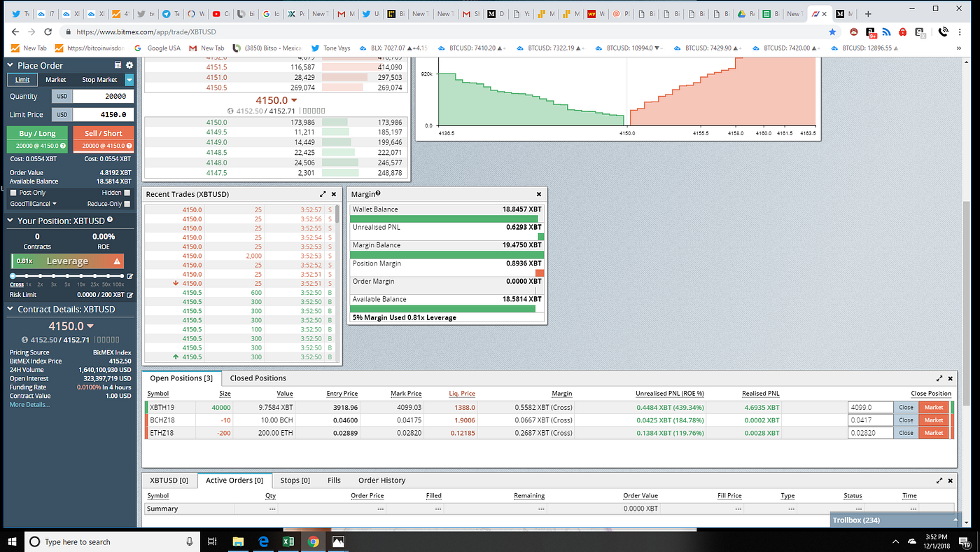Select the Limit order tab
The image size is (980, 552).
22,80
